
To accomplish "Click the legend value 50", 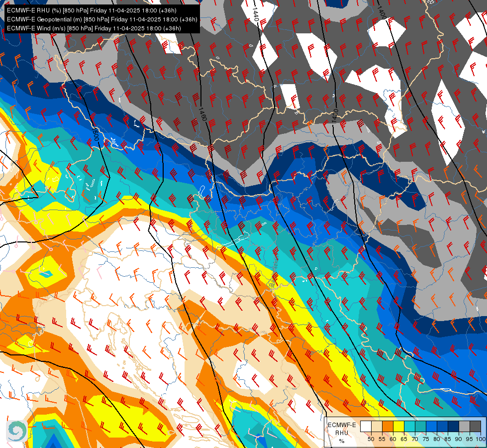I will click(371, 440).
